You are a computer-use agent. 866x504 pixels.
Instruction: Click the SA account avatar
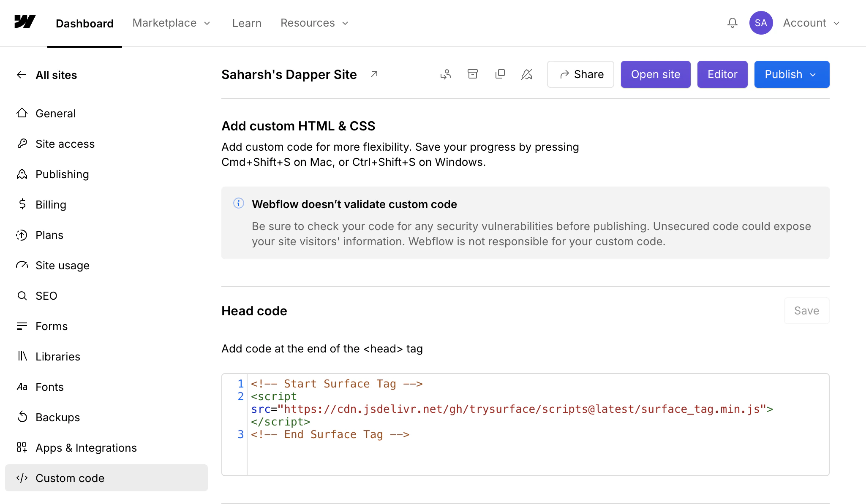coord(761,23)
